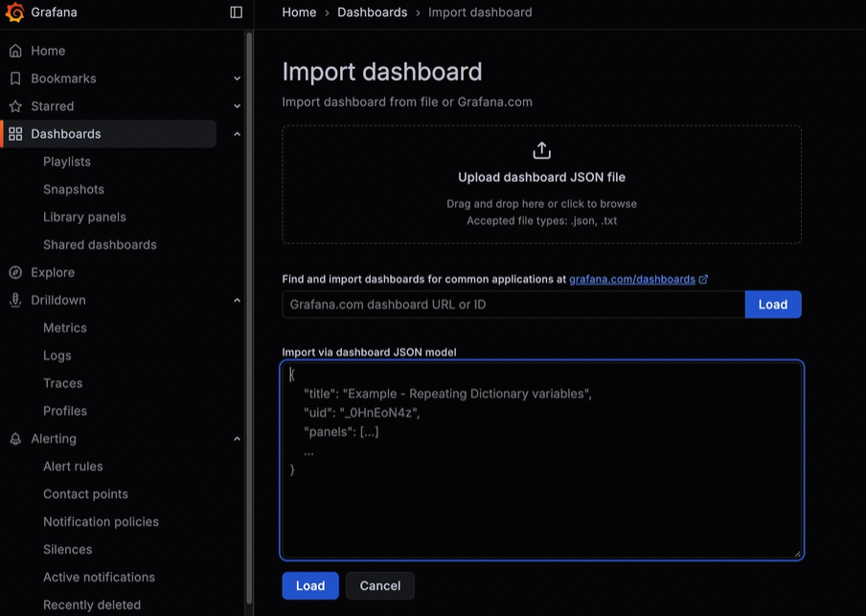
Task: Open Recently deleted in sidebar
Action: click(x=92, y=605)
